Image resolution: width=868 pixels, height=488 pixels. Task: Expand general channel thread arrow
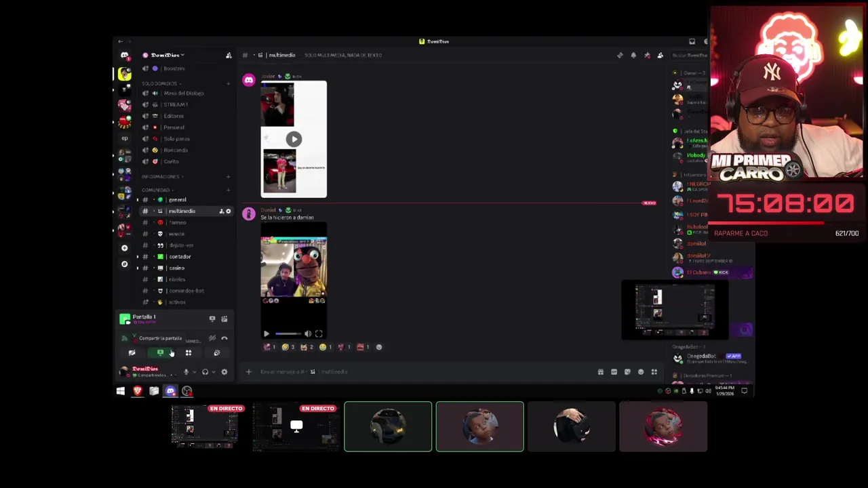(x=138, y=200)
